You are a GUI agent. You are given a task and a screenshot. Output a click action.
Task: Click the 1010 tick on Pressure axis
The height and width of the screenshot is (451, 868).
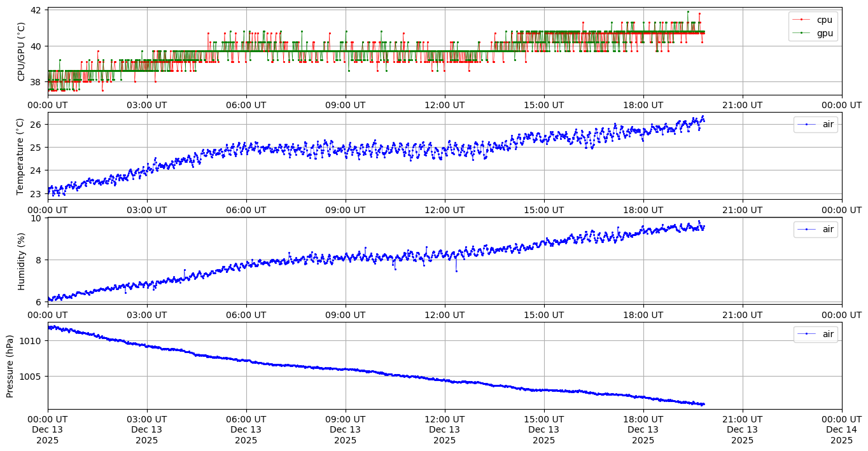pyautogui.click(x=32, y=341)
